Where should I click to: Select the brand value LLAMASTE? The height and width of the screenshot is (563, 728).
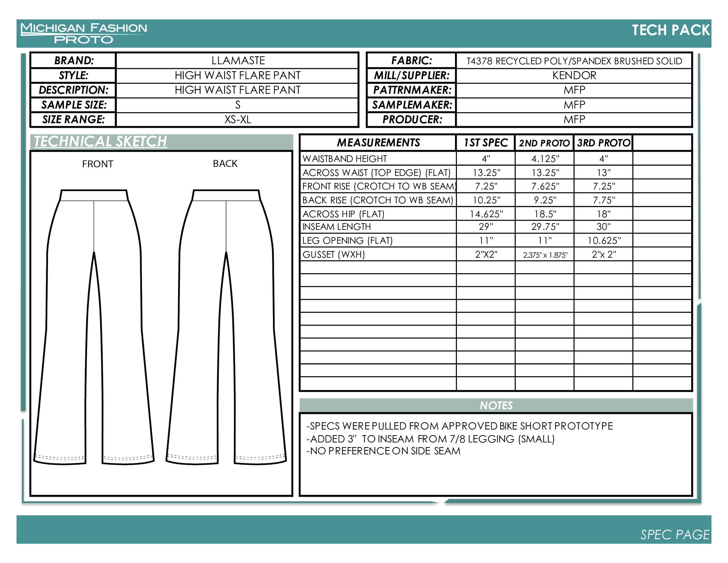tap(238, 61)
